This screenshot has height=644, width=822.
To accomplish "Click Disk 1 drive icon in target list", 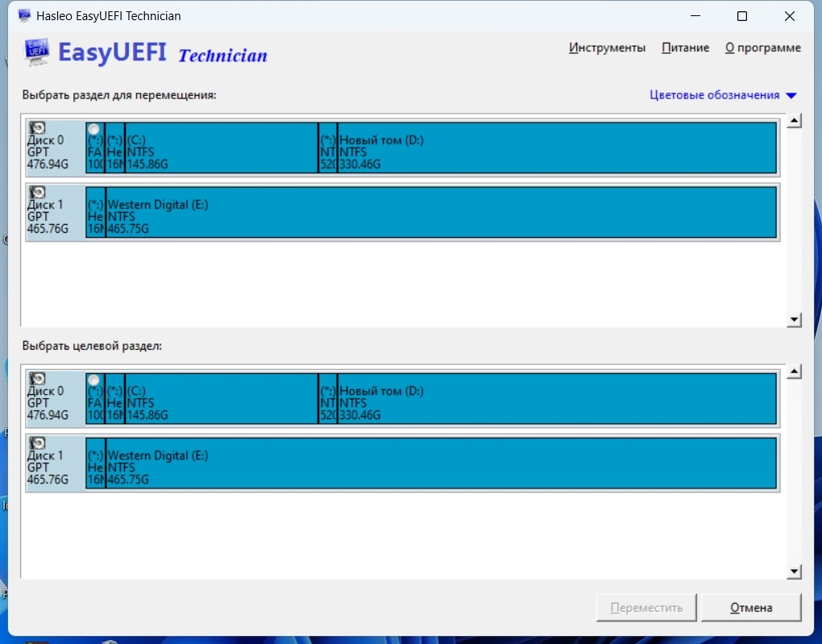I will pos(37,442).
